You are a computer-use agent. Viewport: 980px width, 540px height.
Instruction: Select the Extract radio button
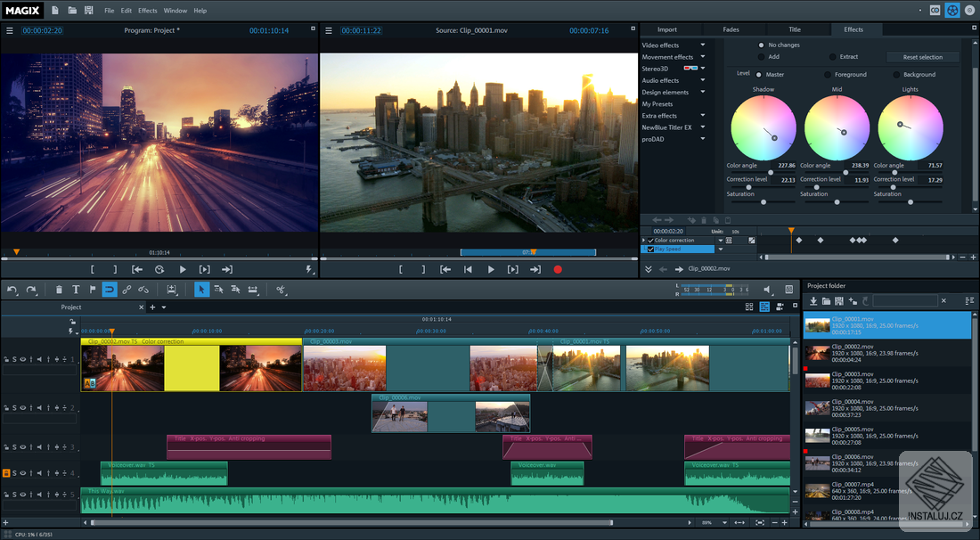[x=832, y=57]
